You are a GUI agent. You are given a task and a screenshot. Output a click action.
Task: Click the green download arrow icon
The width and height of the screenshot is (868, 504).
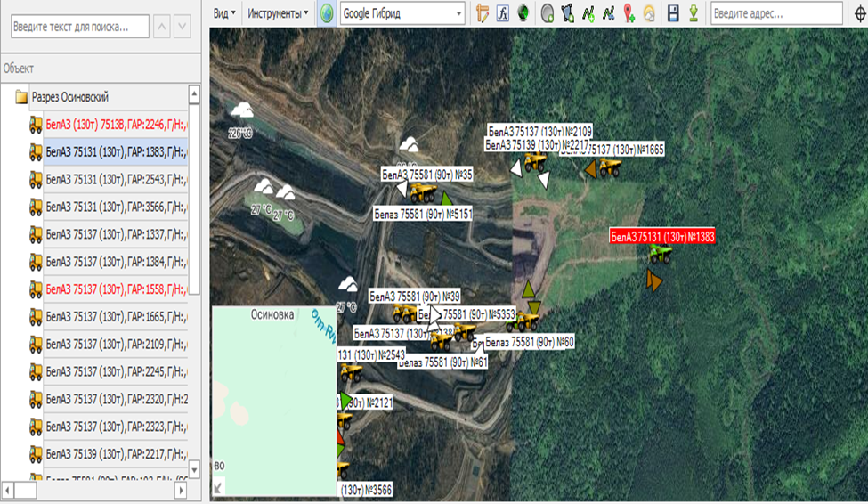point(693,13)
